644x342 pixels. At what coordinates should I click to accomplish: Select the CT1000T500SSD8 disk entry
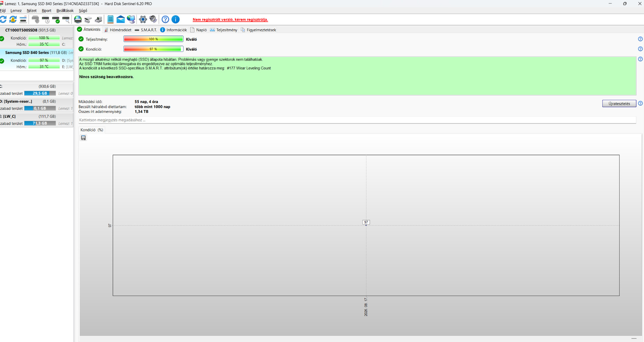click(30, 30)
